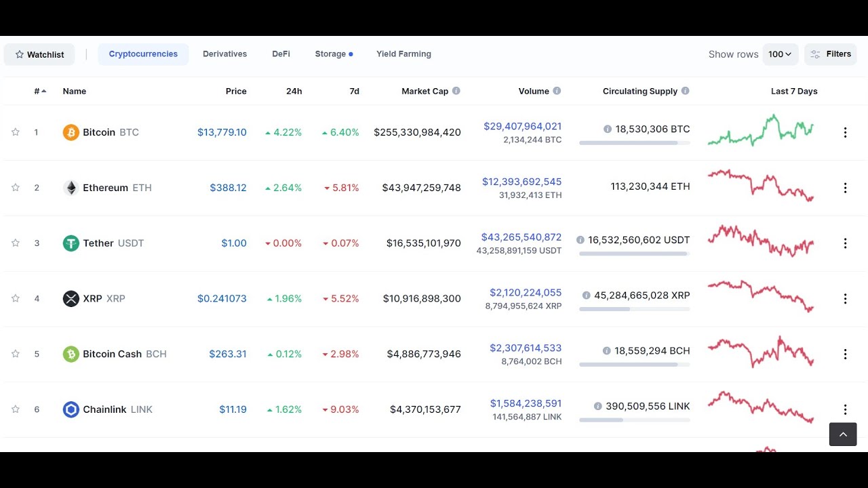Click the Bitcoin Cash logo icon
This screenshot has height=488, width=868.
click(x=71, y=354)
